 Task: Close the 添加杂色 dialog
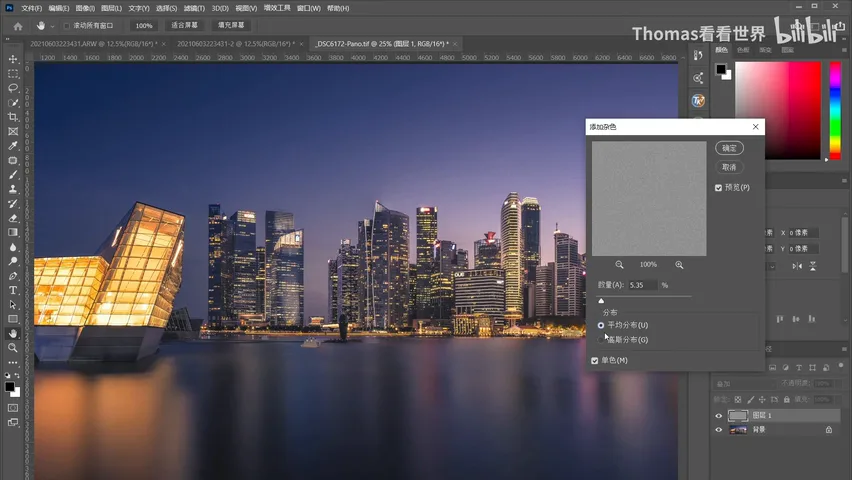pos(755,127)
